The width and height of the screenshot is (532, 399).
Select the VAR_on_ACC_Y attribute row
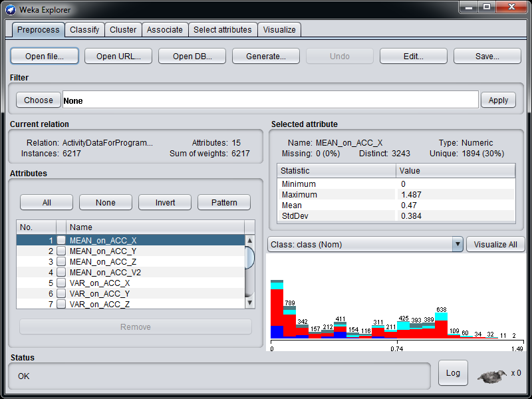click(x=130, y=293)
